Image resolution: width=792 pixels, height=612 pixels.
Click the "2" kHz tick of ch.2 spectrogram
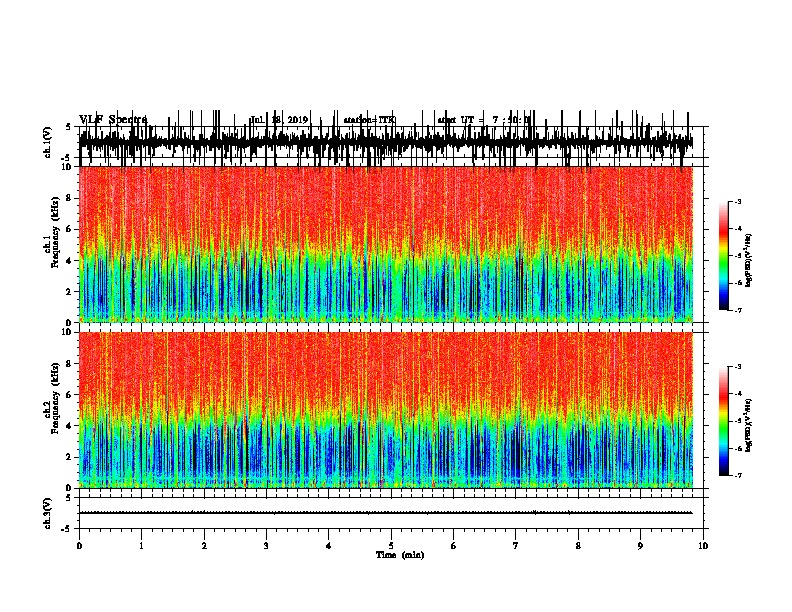tap(69, 457)
